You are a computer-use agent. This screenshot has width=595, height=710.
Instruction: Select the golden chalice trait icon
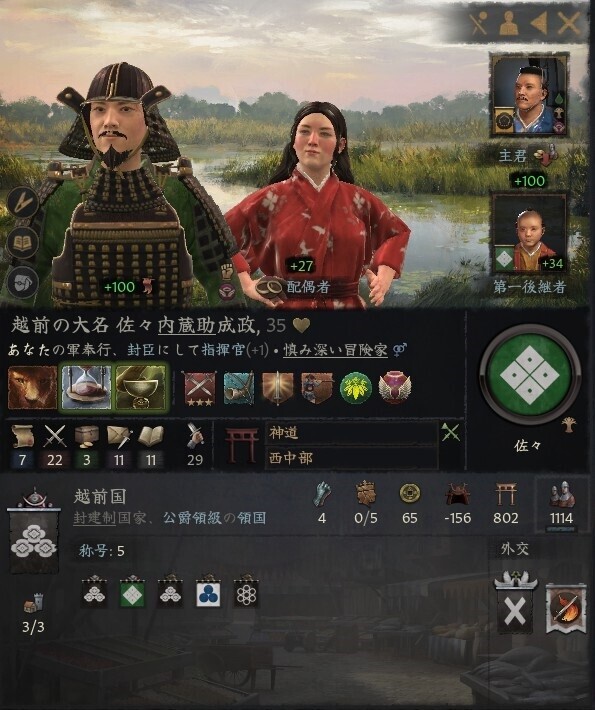point(141,388)
